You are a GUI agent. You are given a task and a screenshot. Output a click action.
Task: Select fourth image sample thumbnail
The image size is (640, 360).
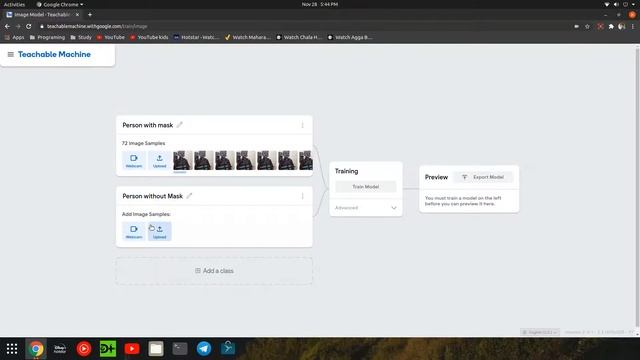tap(246, 160)
